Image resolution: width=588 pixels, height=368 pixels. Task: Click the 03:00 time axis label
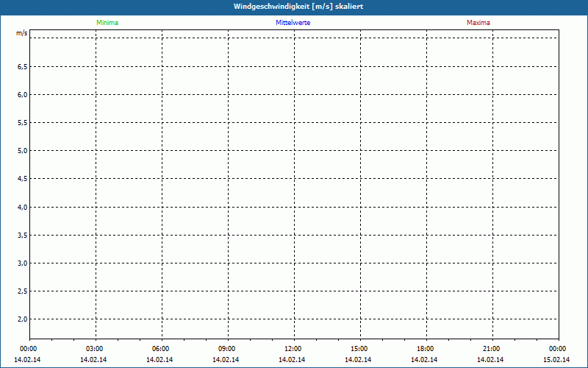pyautogui.click(x=95, y=349)
